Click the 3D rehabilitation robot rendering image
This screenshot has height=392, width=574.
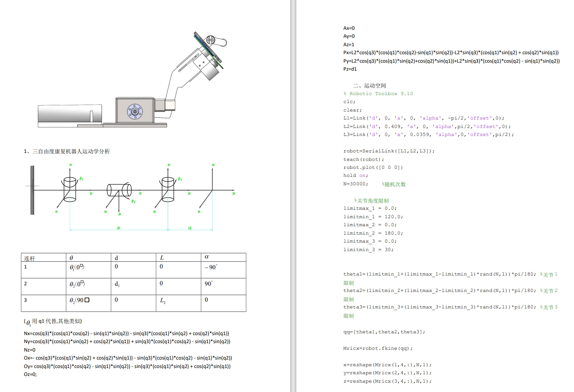tap(132, 80)
